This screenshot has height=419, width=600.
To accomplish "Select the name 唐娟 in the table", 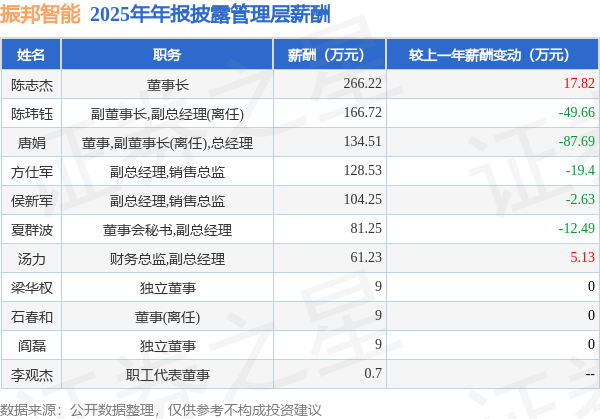I will click(x=31, y=143).
